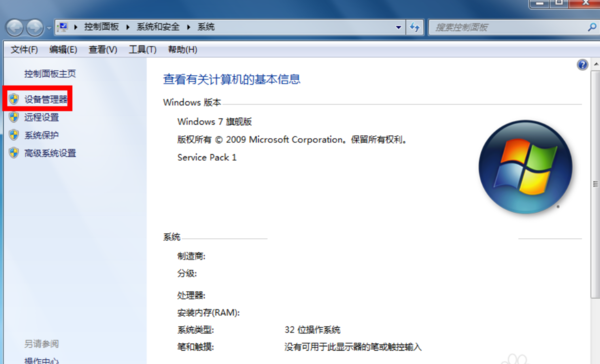Go forward with the Forward arrow button
Screen dimensions: 600x364
coord(35,28)
